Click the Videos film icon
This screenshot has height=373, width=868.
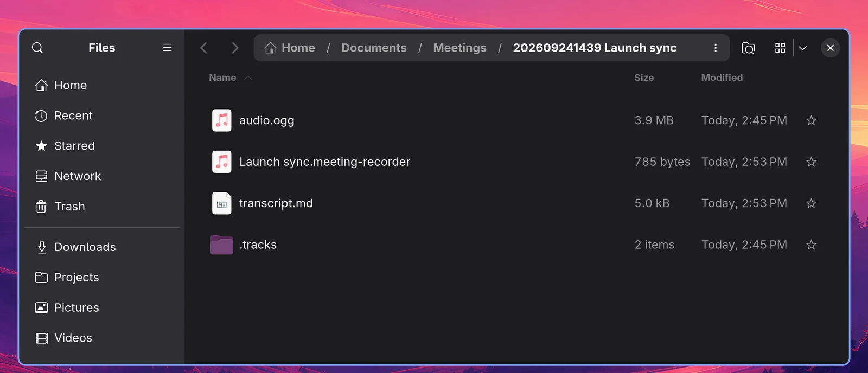point(41,338)
